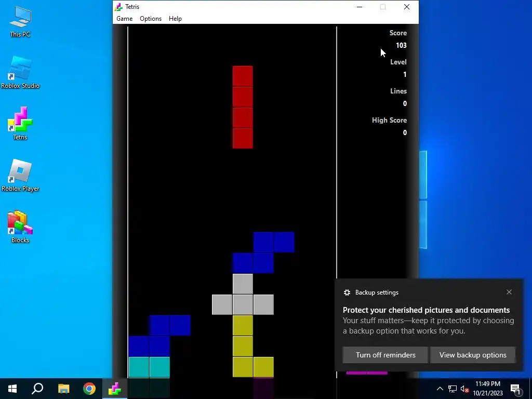
Task: Select the Tetris desktop shortcut
Action: (20, 124)
